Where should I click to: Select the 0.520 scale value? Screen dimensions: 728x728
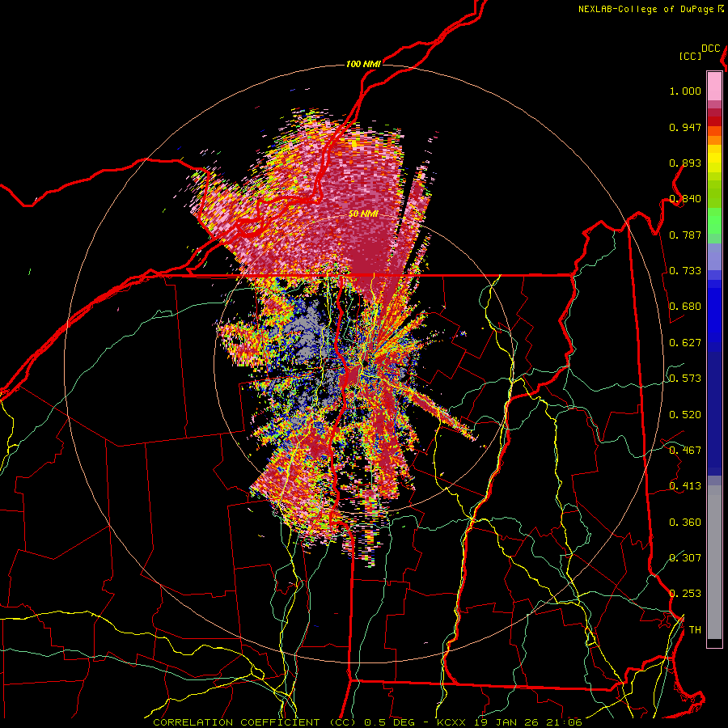(x=685, y=415)
